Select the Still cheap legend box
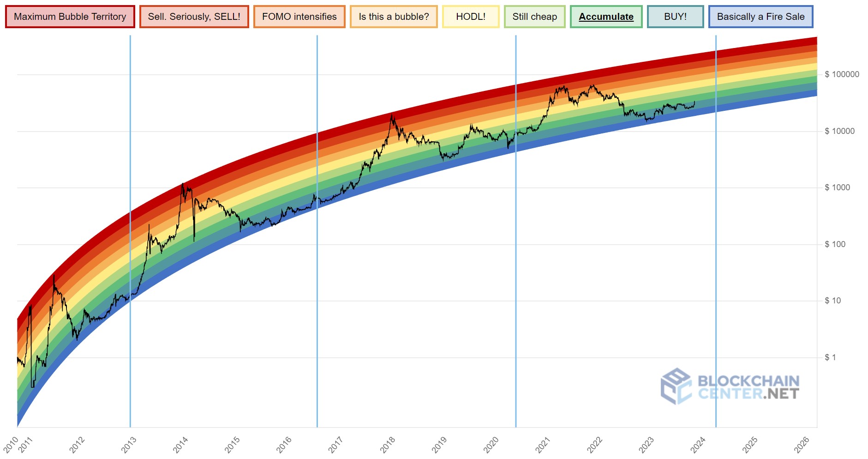Viewport: 868px width, 459px height. [534, 17]
